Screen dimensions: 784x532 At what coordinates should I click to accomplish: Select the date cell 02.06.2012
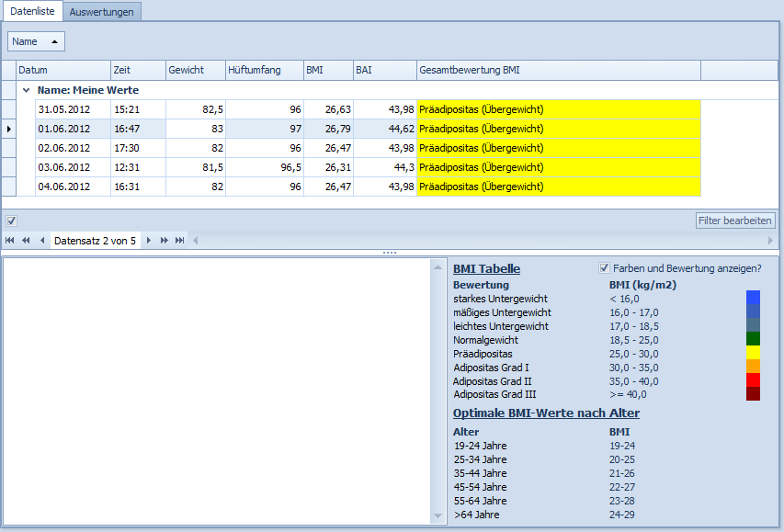[x=73, y=148]
